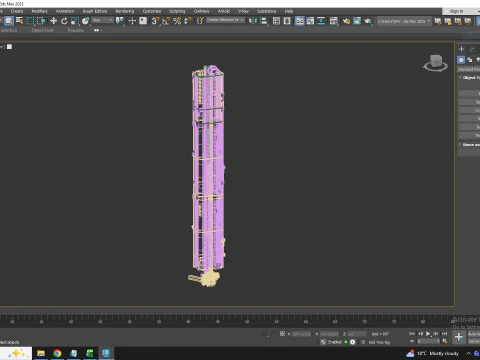Screen dimensions: 480x360
Task: Click the Use Pivot Point Center icon
Action: [120, 21]
